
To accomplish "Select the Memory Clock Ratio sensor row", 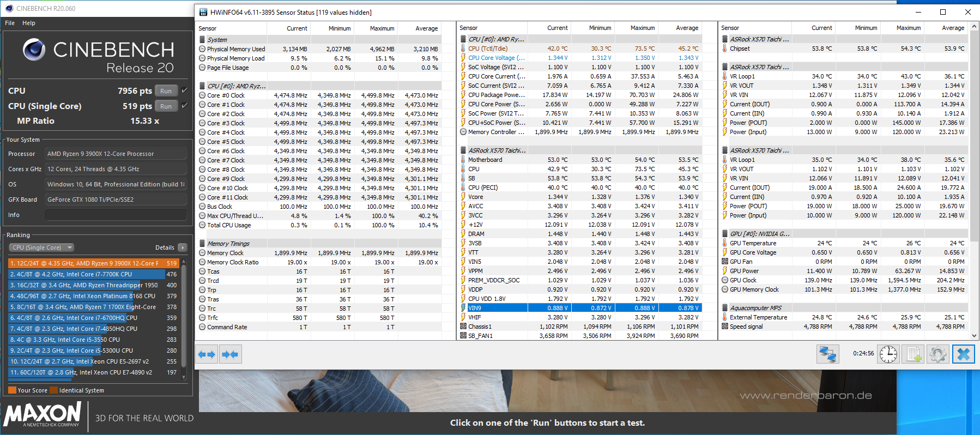I will (318, 262).
